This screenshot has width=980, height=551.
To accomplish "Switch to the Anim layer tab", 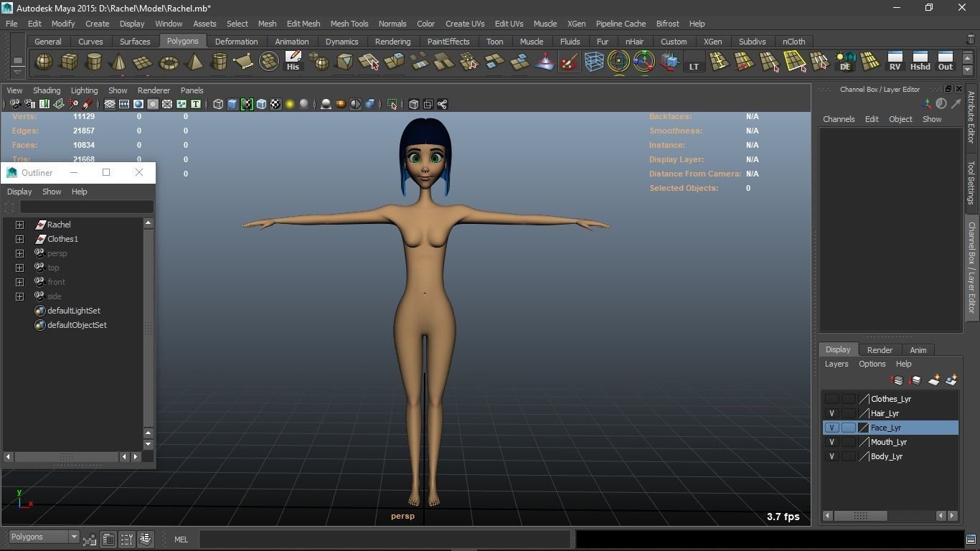I will (x=918, y=350).
